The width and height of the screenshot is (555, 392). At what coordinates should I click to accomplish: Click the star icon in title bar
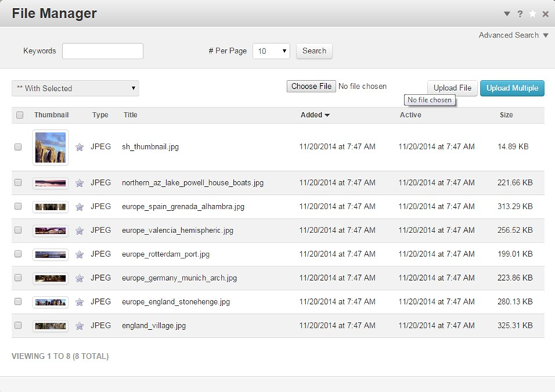(x=533, y=14)
